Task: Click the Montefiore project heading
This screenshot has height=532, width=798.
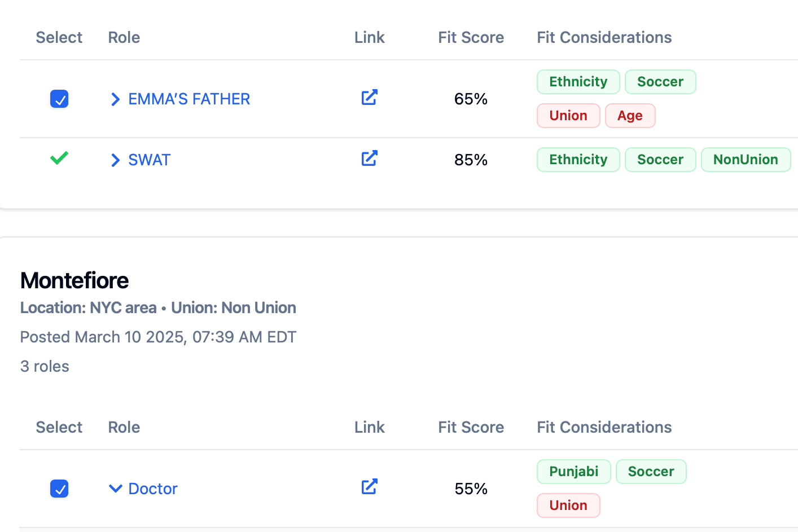Action: tap(74, 280)
